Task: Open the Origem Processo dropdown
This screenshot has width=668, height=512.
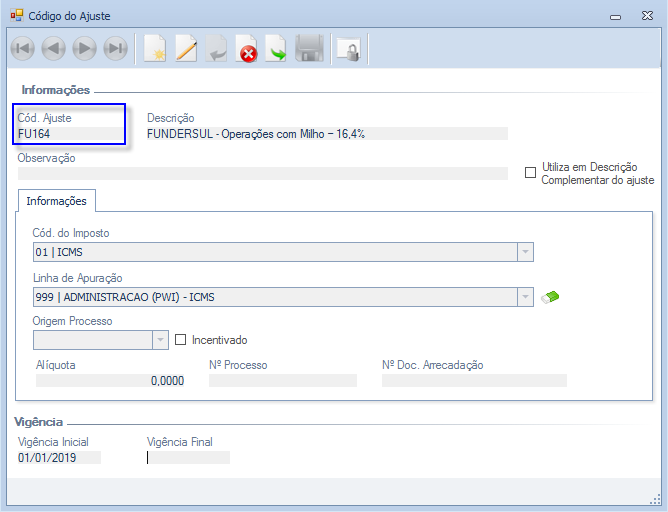Action: 160,340
